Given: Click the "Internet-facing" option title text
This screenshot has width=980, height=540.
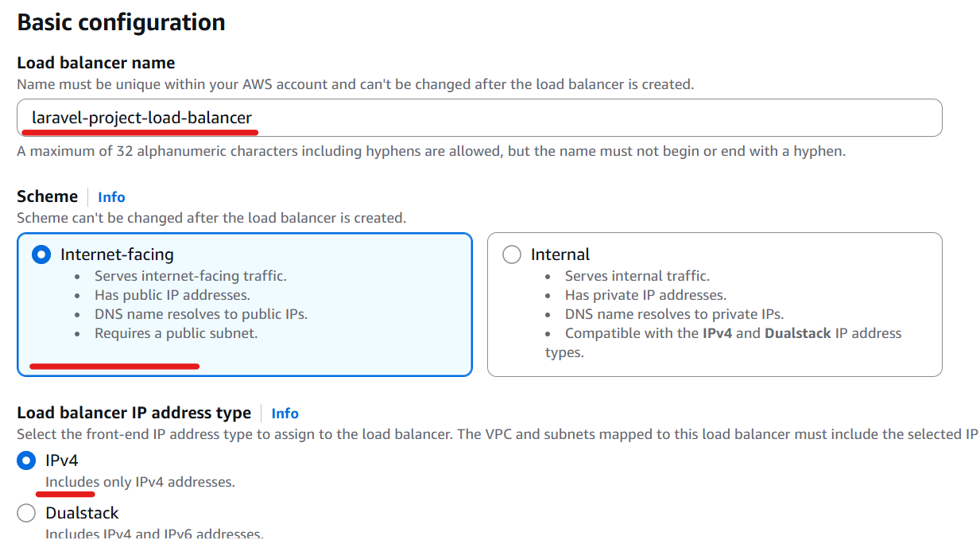Looking at the screenshot, I should 117,254.
